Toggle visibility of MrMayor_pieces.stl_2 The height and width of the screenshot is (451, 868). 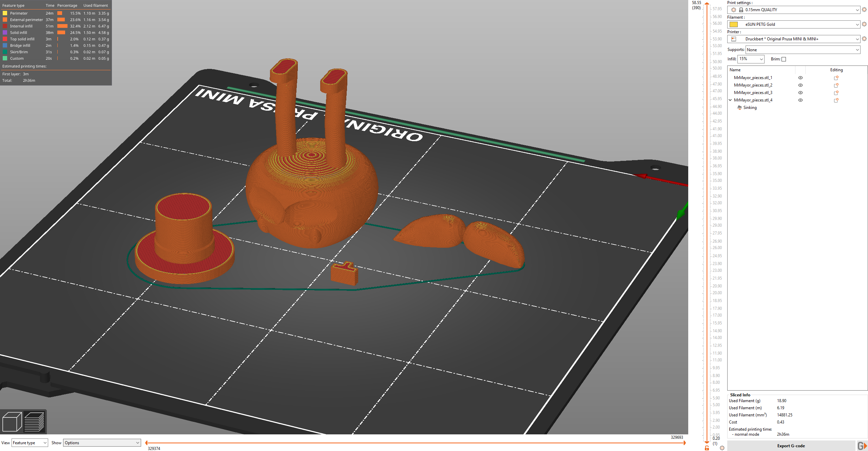800,85
